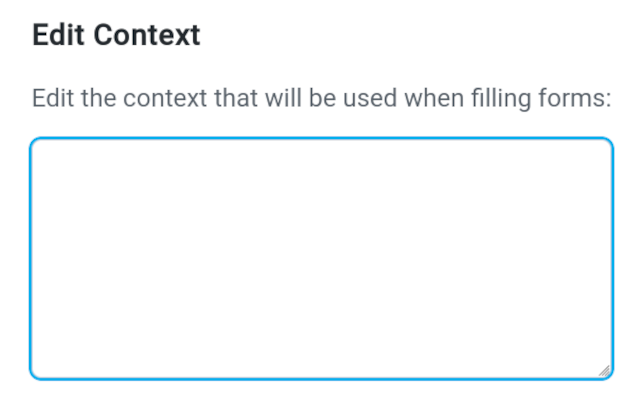Activate the context input field below the description
Viewport: 640px width, 400px height.
(321, 258)
